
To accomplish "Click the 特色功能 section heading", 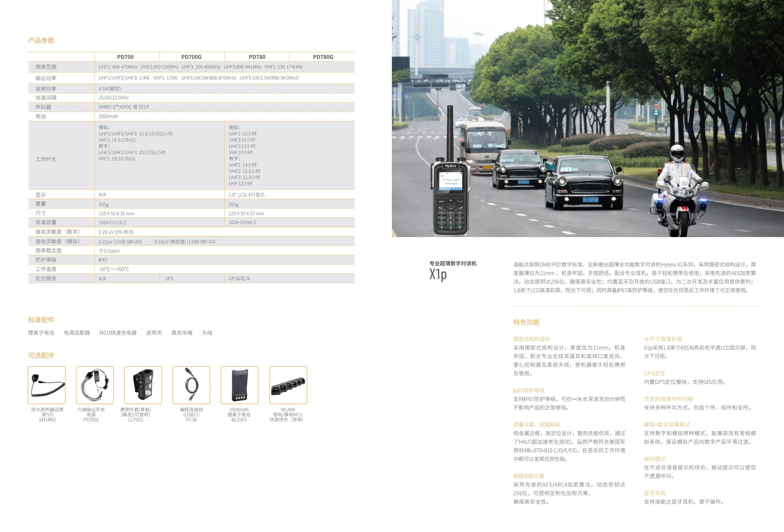I will (x=526, y=322).
